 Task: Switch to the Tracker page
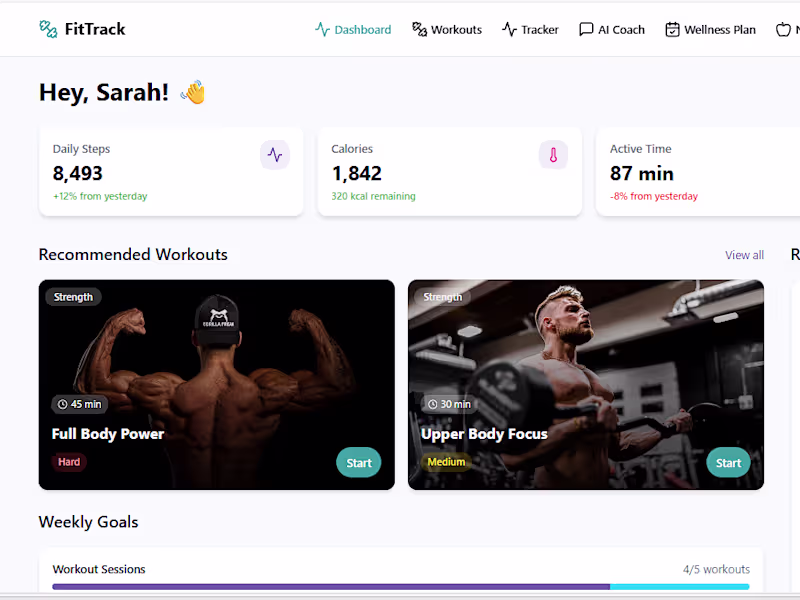click(530, 30)
